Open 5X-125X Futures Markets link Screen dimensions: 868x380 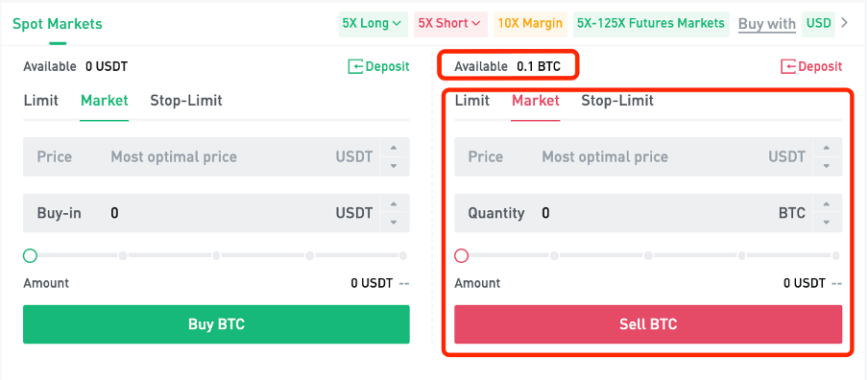(651, 24)
